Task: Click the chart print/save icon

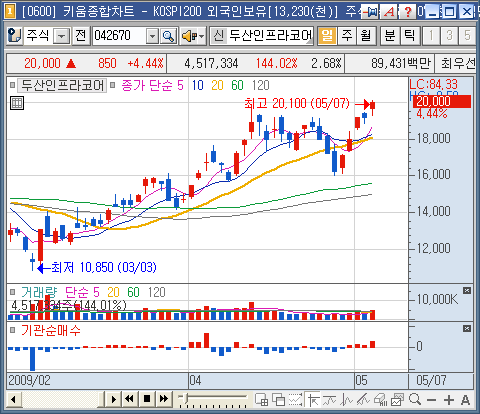Action: (397, 399)
